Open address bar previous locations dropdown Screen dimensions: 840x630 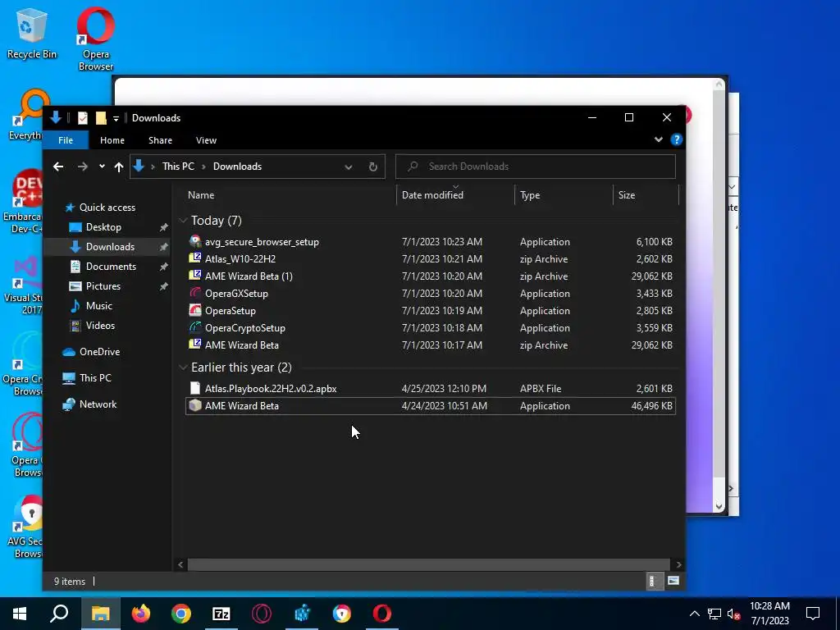348,167
